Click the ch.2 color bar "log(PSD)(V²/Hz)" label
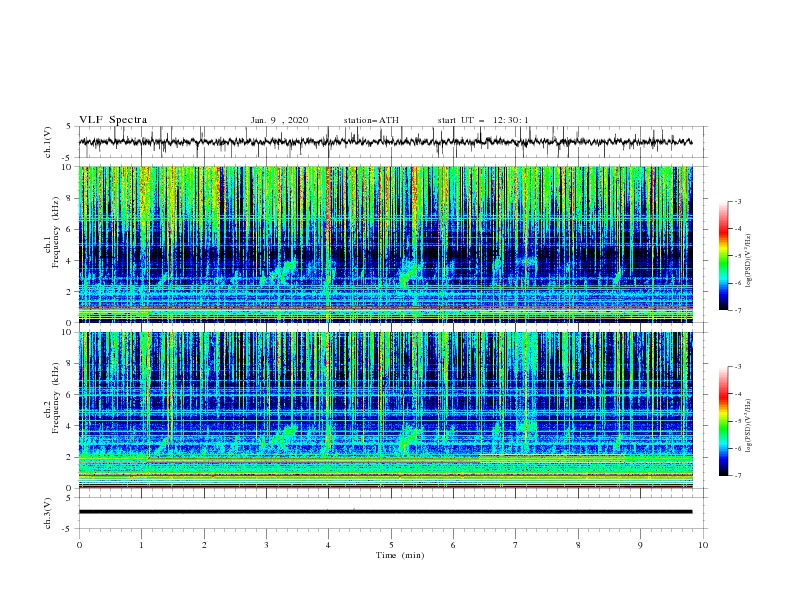 pos(749,426)
